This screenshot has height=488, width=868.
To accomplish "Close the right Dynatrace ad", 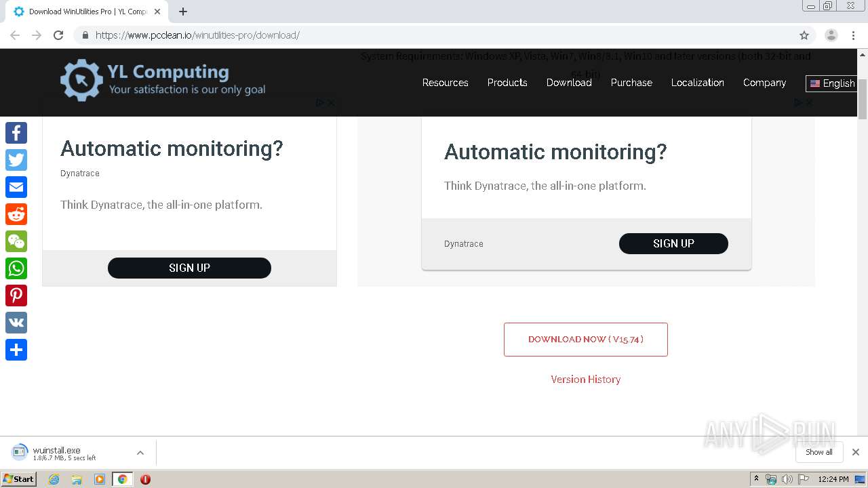I will [809, 103].
